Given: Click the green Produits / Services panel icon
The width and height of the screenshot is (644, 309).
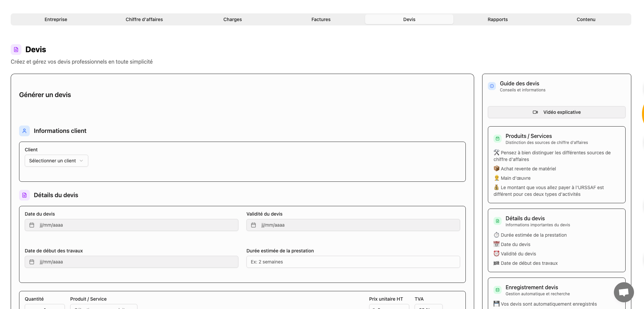Looking at the screenshot, I should coord(497,138).
